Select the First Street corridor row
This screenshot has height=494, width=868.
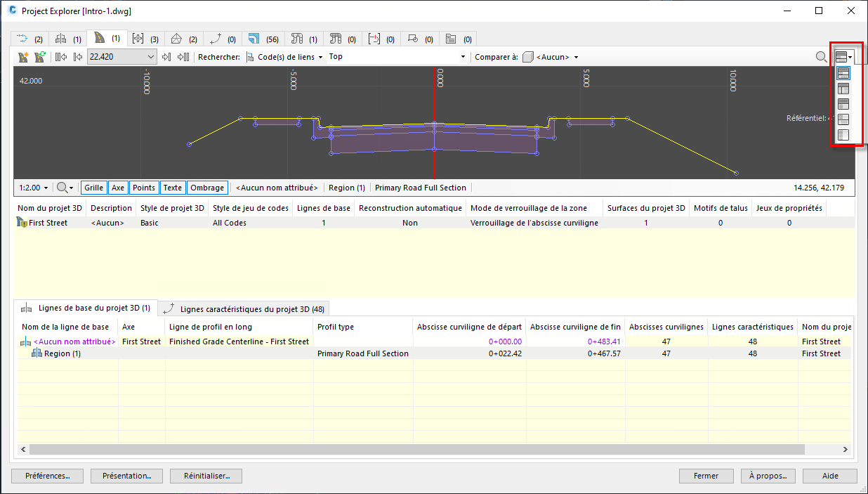pyautogui.click(x=434, y=223)
